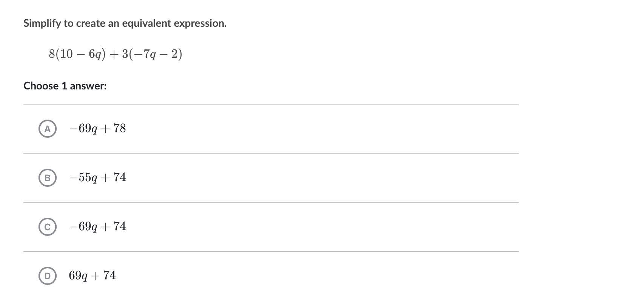This screenshot has height=300, width=644.
Task: Click the number 74 in option C
Action: coord(119,226)
